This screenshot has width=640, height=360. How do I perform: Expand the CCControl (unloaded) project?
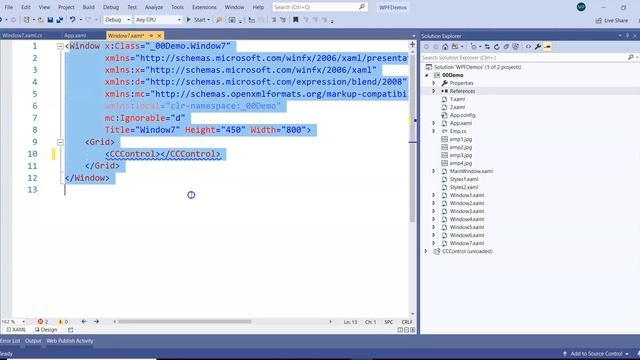tap(426, 251)
